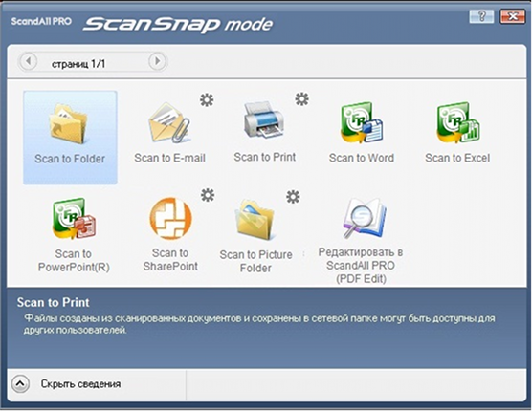This screenshot has height=411, width=532.
Task: Click the Scan to E-mail label
Action: (x=169, y=158)
